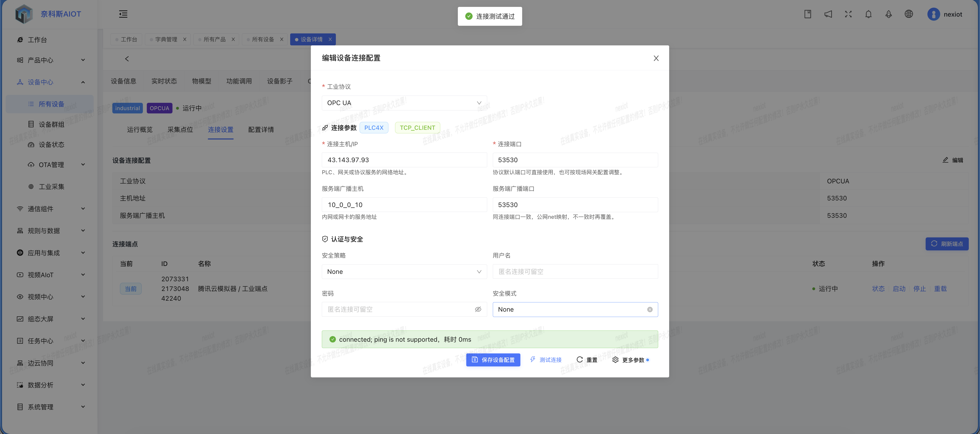Click 保存设备配置 button
The height and width of the screenshot is (434, 980).
[x=493, y=360]
